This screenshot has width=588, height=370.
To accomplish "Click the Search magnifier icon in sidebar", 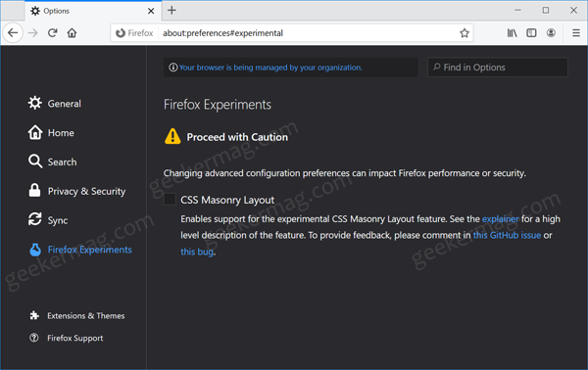I will click(35, 162).
